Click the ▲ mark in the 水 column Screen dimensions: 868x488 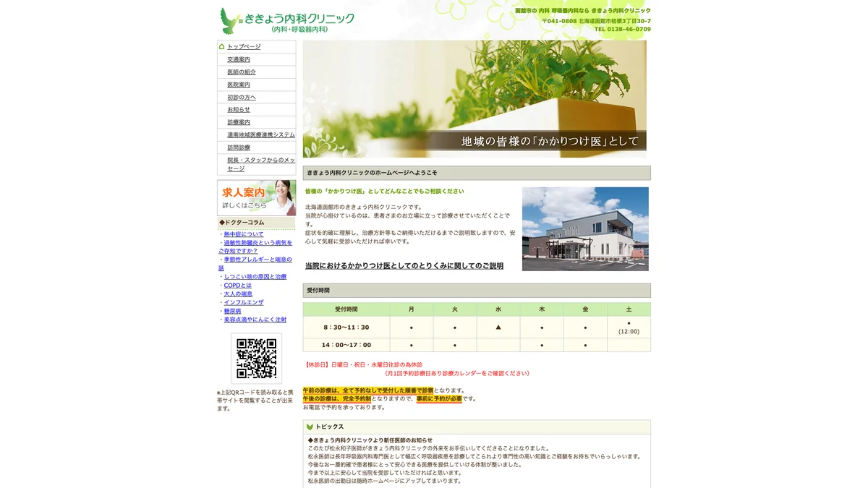[498, 328]
